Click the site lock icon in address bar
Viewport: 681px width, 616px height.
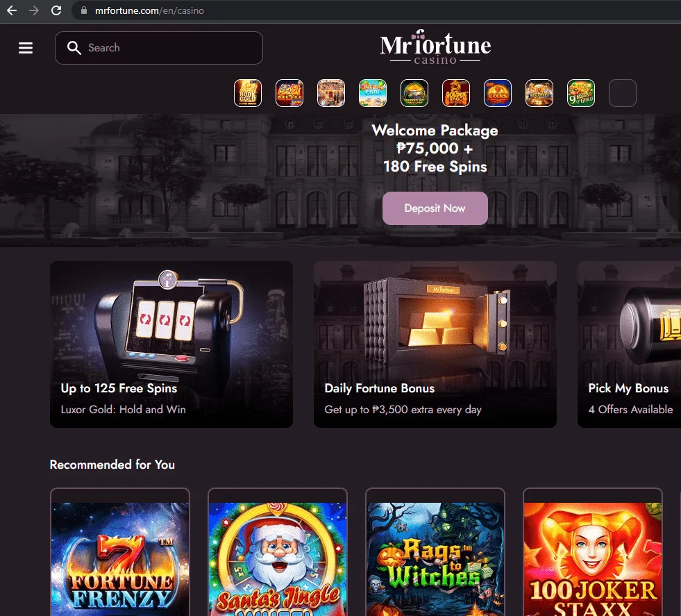click(84, 10)
